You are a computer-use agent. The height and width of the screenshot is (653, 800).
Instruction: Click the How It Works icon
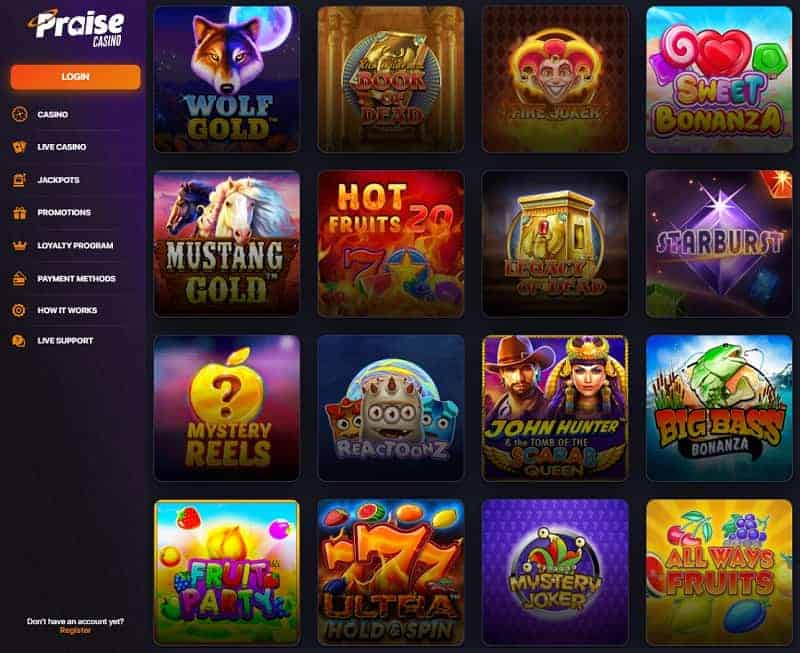point(19,310)
